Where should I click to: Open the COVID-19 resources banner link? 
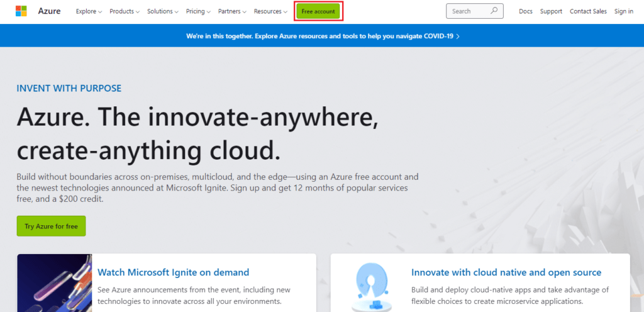tap(323, 36)
